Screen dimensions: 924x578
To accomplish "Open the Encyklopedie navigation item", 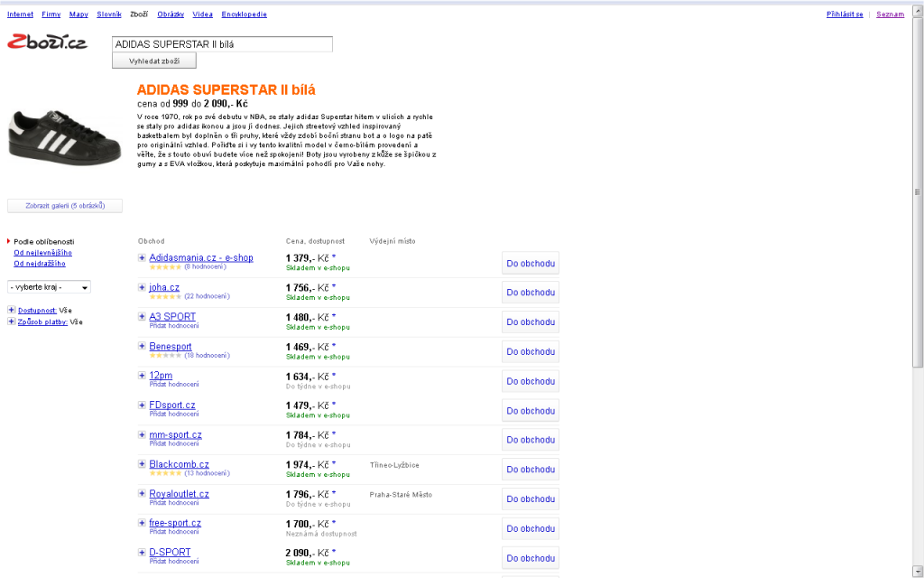I will click(244, 14).
